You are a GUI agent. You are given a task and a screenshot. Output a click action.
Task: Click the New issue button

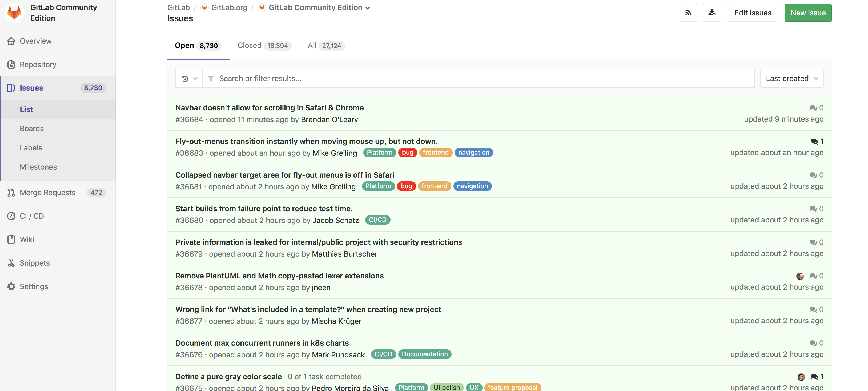[x=808, y=13]
